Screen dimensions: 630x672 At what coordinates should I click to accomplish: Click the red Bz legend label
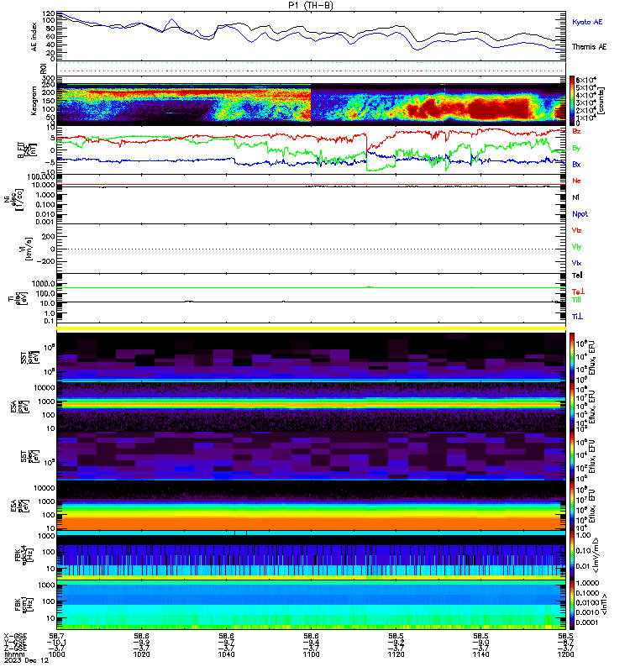tap(576, 131)
